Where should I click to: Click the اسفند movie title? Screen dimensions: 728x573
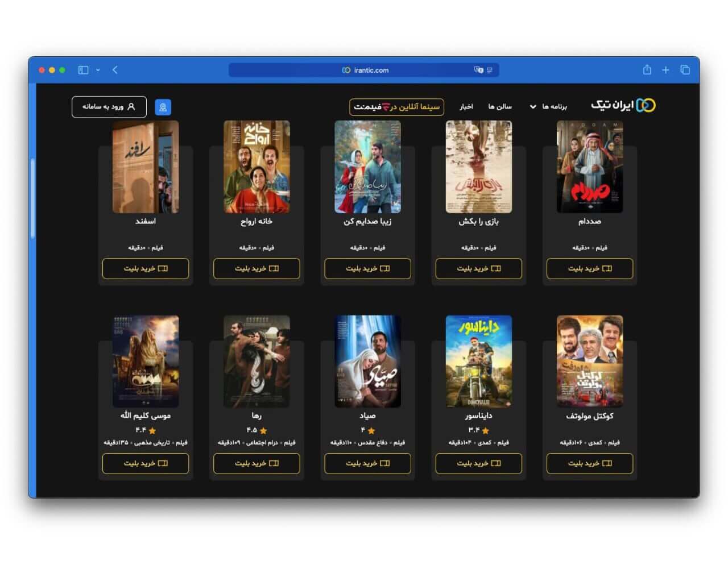tap(146, 221)
